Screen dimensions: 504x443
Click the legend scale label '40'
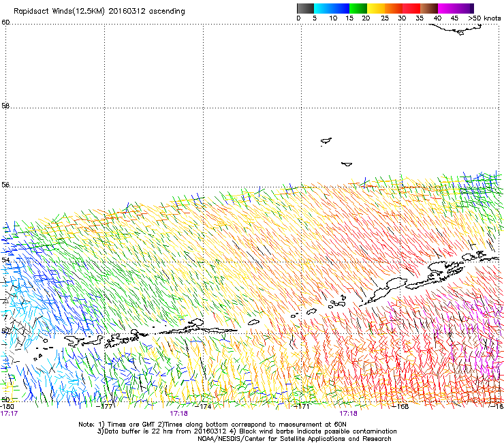(437, 18)
